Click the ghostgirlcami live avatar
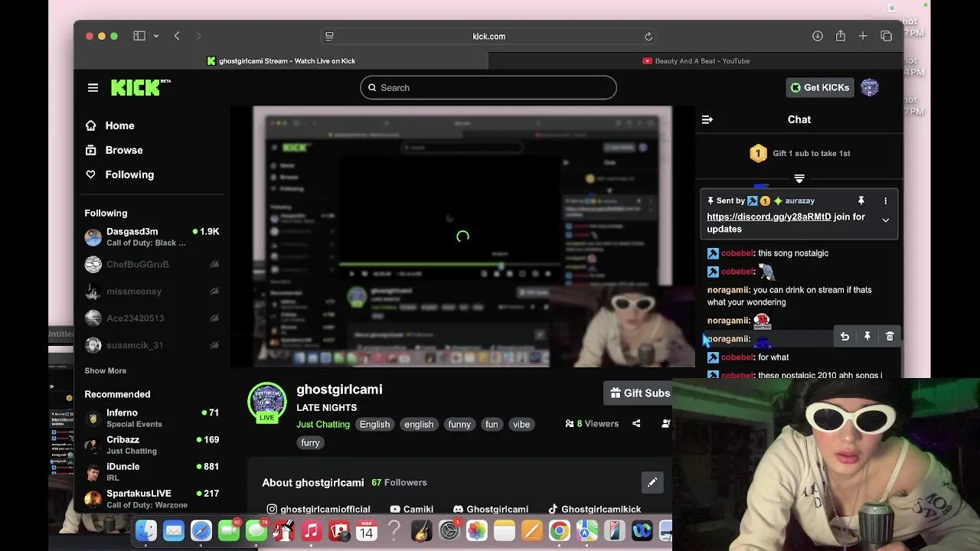 [267, 402]
